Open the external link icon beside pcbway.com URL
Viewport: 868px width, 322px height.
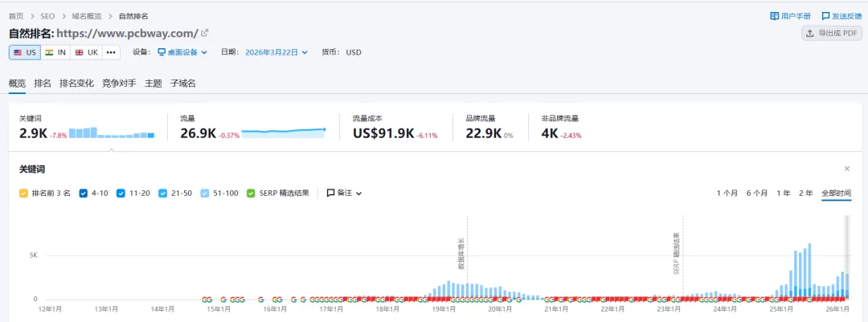click(x=204, y=33)
